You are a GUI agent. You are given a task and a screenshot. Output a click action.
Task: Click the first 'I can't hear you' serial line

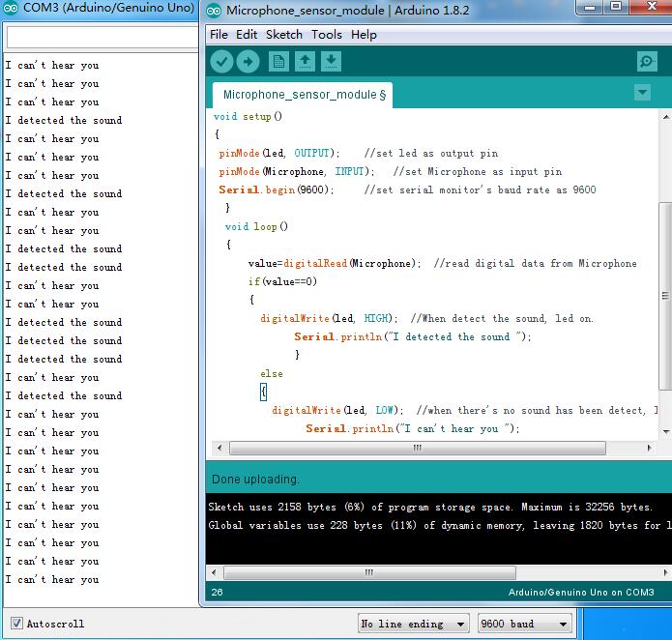pos(52,66)
